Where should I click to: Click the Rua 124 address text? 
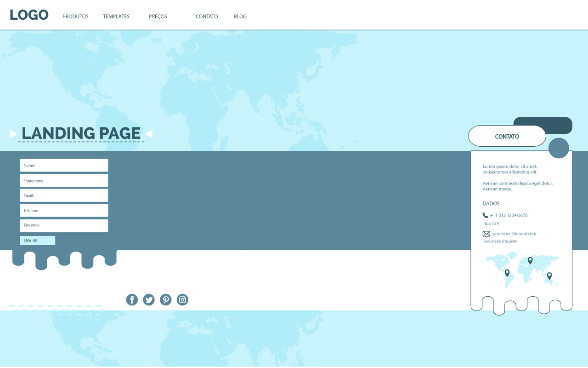tap(491, 224)
